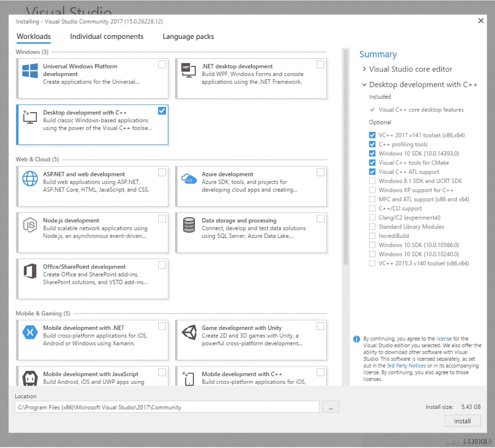
Task: Check the Node.js development workload
Action: [162, 219]
